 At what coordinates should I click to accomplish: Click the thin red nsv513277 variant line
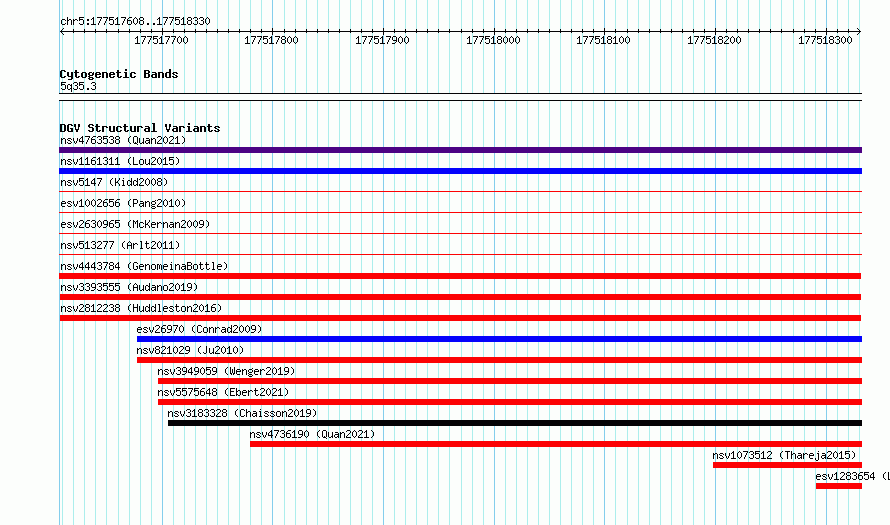(x=460, y=255)
